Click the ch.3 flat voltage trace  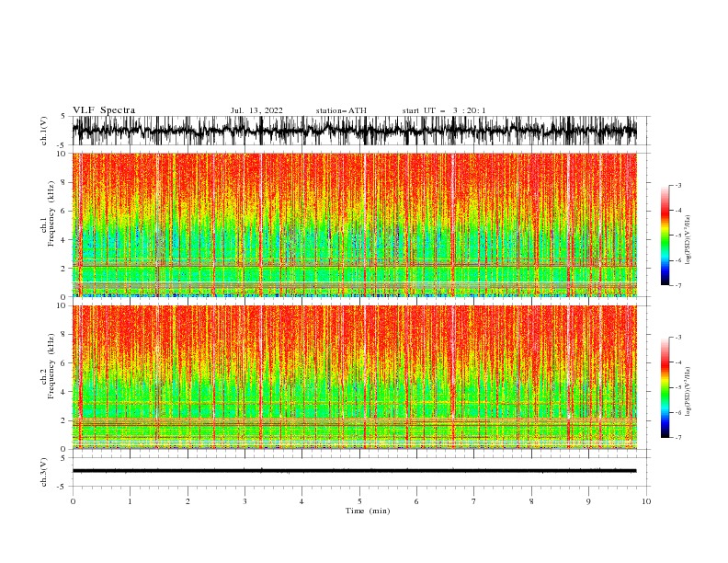(355, 471)
